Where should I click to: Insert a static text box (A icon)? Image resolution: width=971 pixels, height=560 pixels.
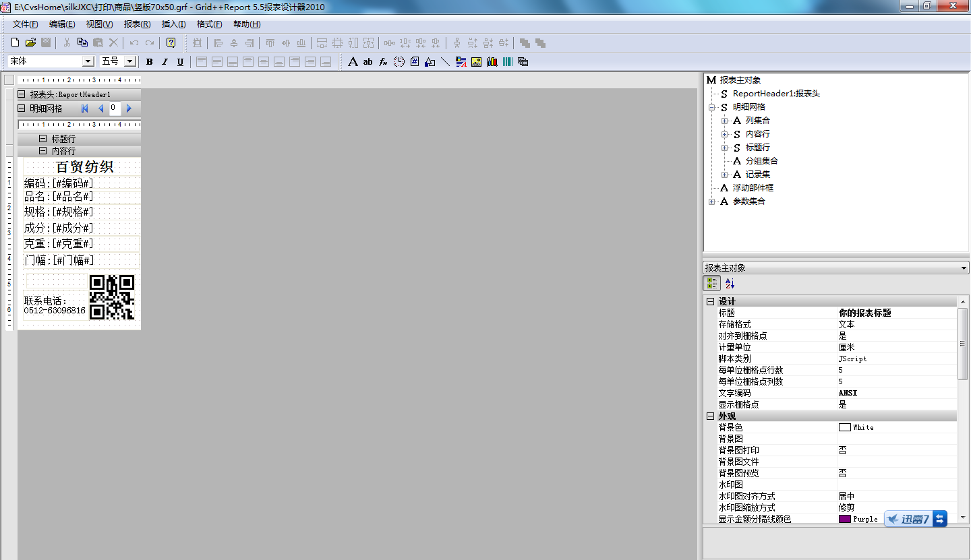coord(353,61)
